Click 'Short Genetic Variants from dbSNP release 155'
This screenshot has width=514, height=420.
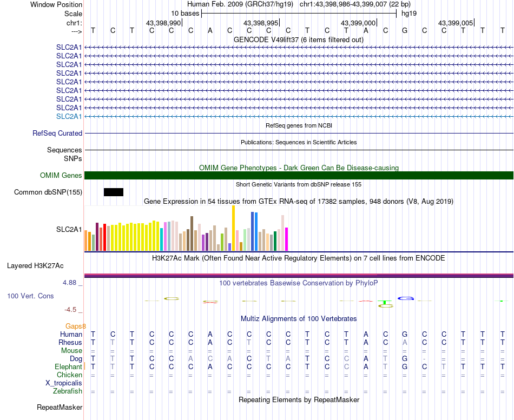pos(299,184)
